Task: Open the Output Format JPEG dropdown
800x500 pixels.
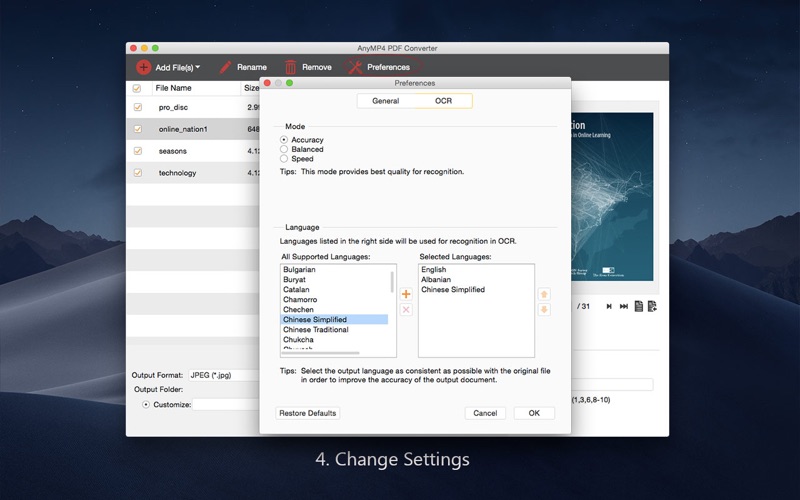Action: (224, 375)
